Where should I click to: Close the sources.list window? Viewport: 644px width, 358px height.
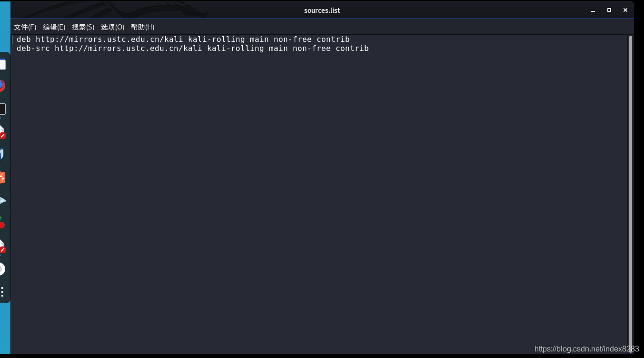pyautogui.click(x=625, y=10)
